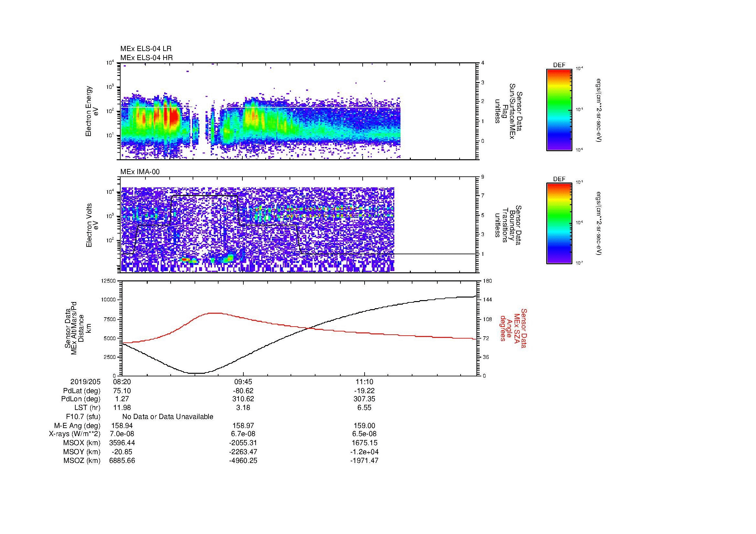Click the 'MEx ELS-04 HR' plot title
This screenshot has height=534, width=756.
[146, 58]
